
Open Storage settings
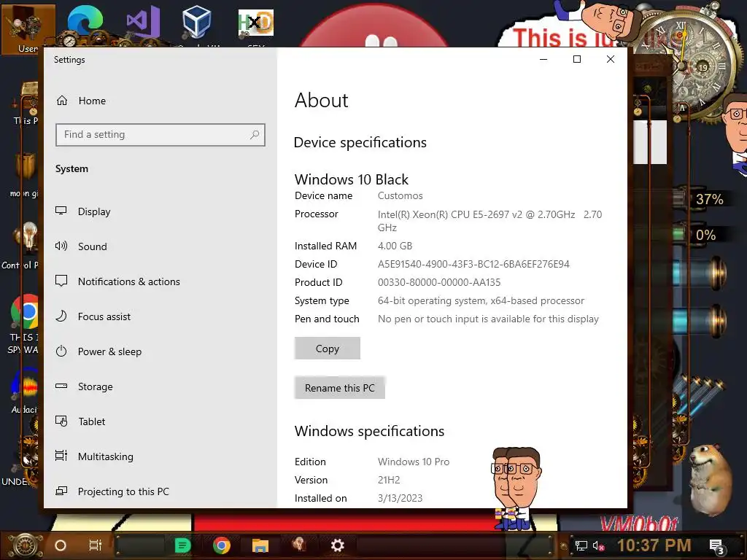click(x=96, y=386)
